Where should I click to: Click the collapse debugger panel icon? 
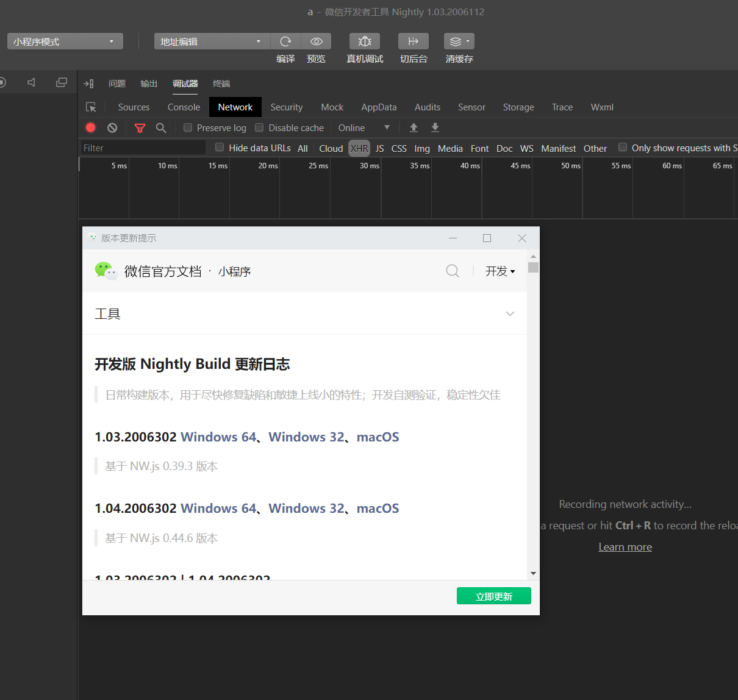88,84
